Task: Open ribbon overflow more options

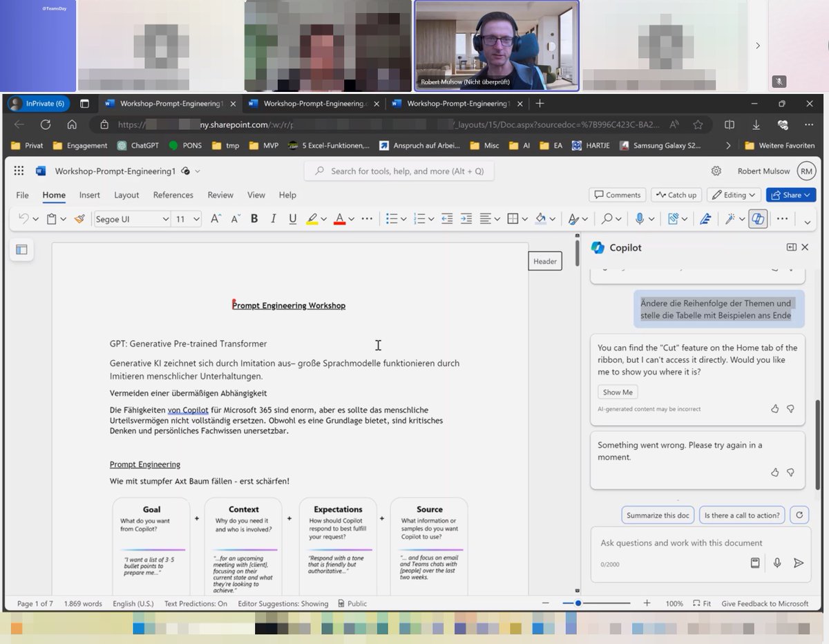Action: (x=782, y=218)
